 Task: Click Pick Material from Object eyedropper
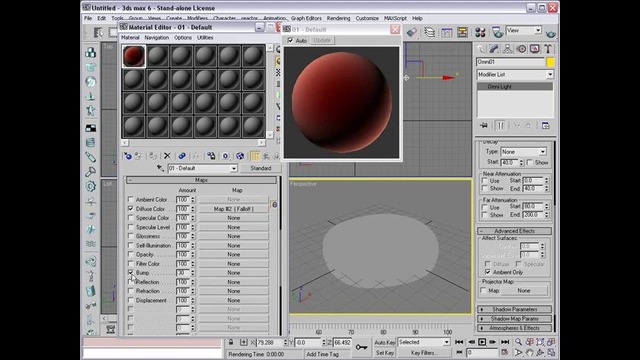(x=160, y=168)
